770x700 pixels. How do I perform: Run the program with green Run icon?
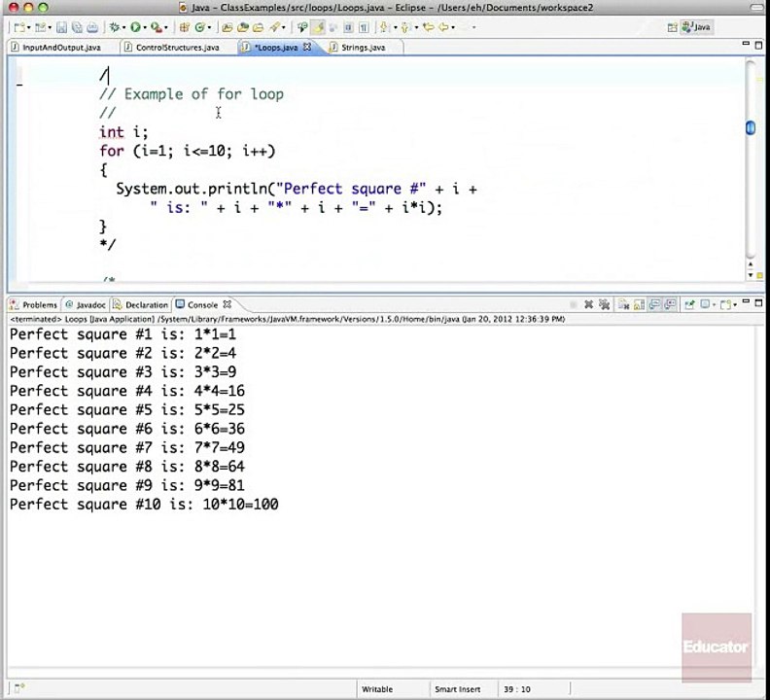(135, 27)
